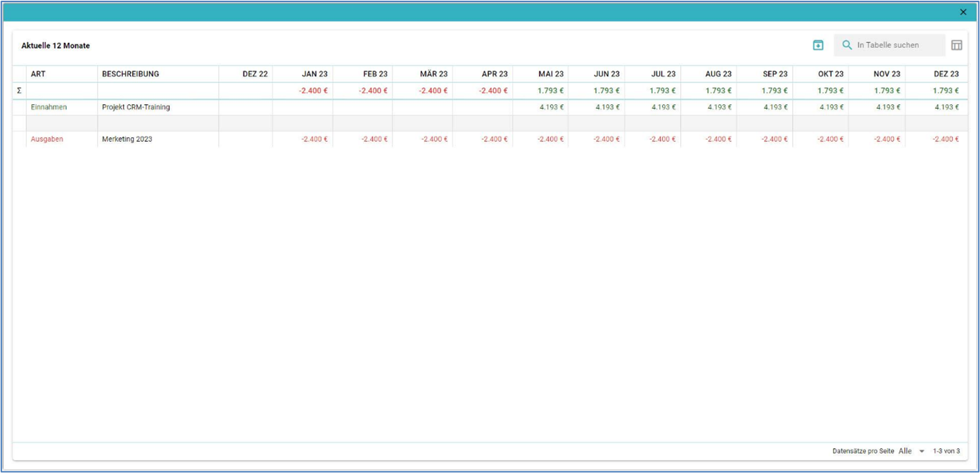Viewport: 980px width, 473px height.
Task: Click the -2.400 € sum for JAN 23
Action: click(x=313, y=91)
